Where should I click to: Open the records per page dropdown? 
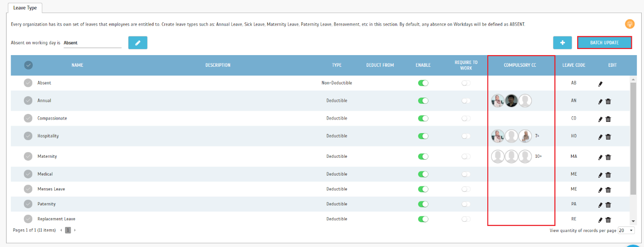[626, 230]
